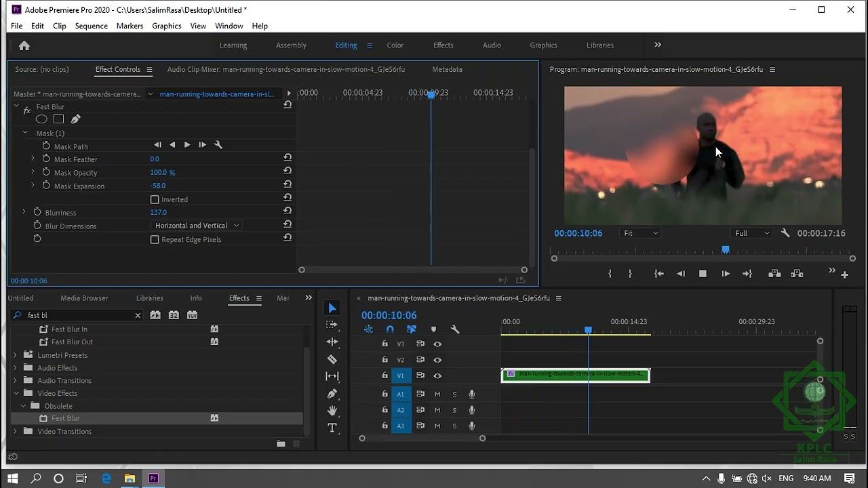Select the Ripple Edit tool
The width and height of the screenshot is (868, 488).
click(332, 342)
